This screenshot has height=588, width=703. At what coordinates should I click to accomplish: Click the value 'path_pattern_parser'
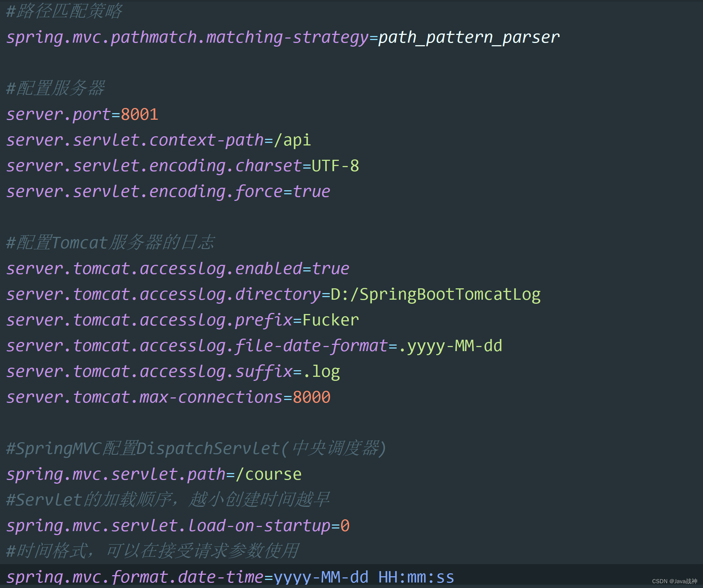point(469,37)
